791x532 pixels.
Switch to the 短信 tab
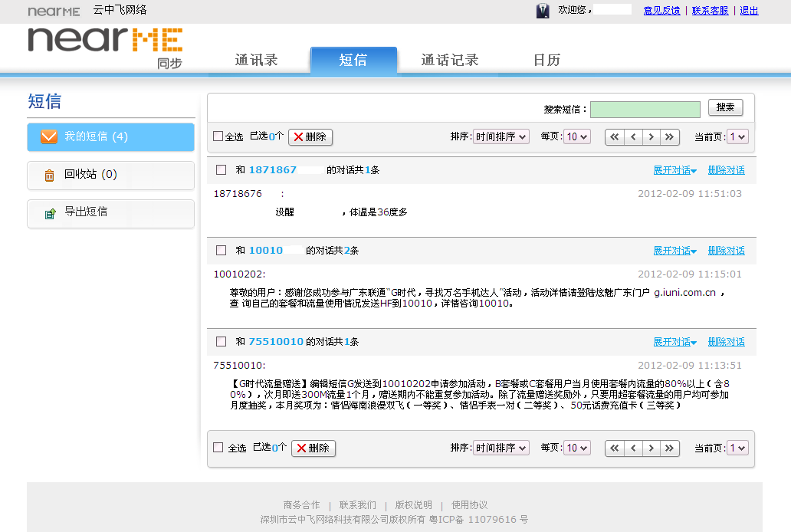point(353,61)
